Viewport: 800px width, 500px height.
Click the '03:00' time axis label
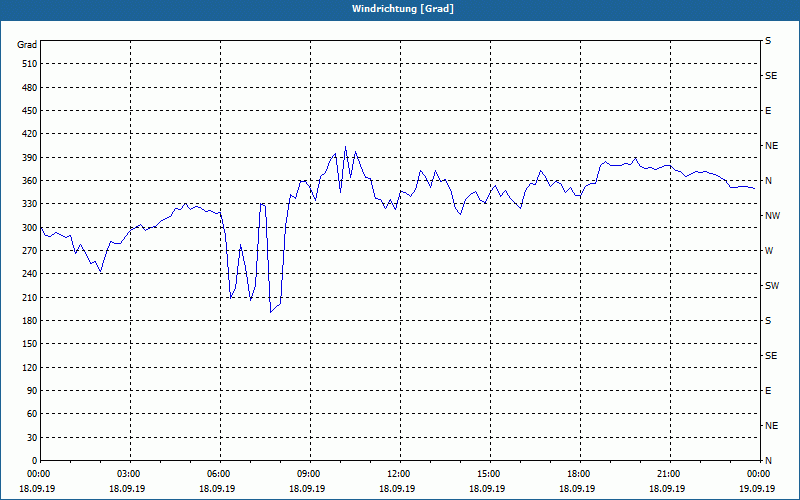coord(128,474)
